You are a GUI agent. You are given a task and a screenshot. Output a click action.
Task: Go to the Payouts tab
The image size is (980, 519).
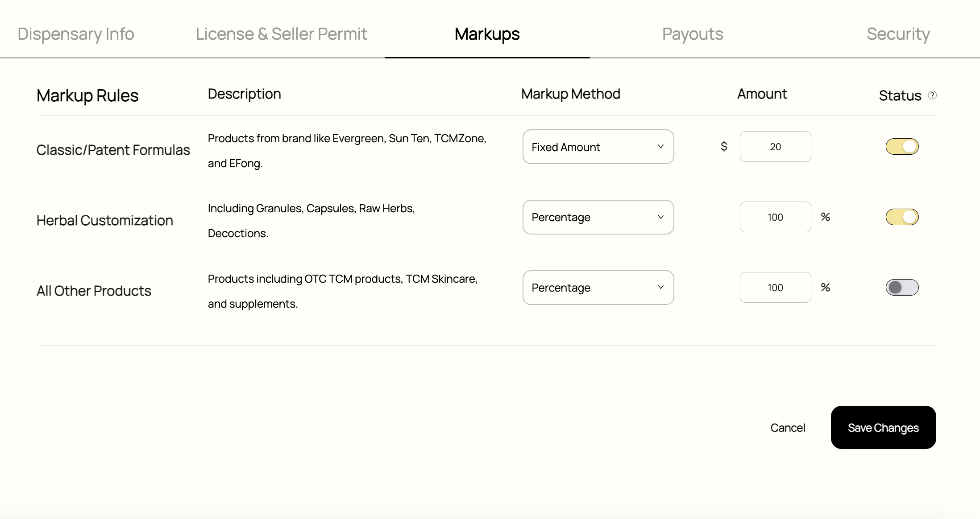(x=692, y=34)
